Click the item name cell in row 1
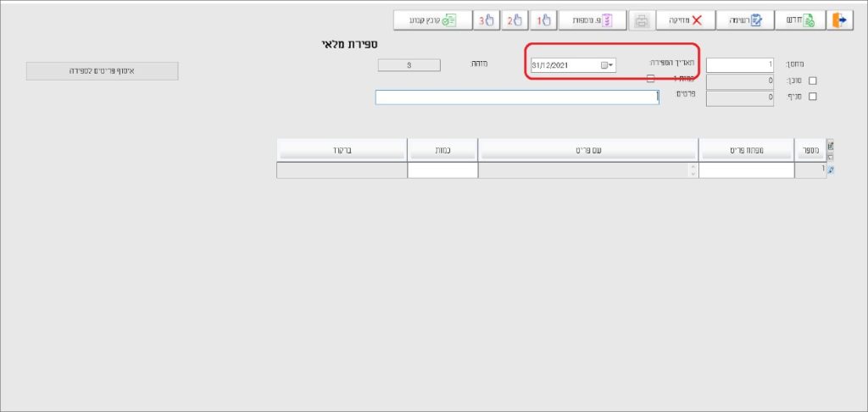Screen dimensions: 868x412 coord(588,170)
